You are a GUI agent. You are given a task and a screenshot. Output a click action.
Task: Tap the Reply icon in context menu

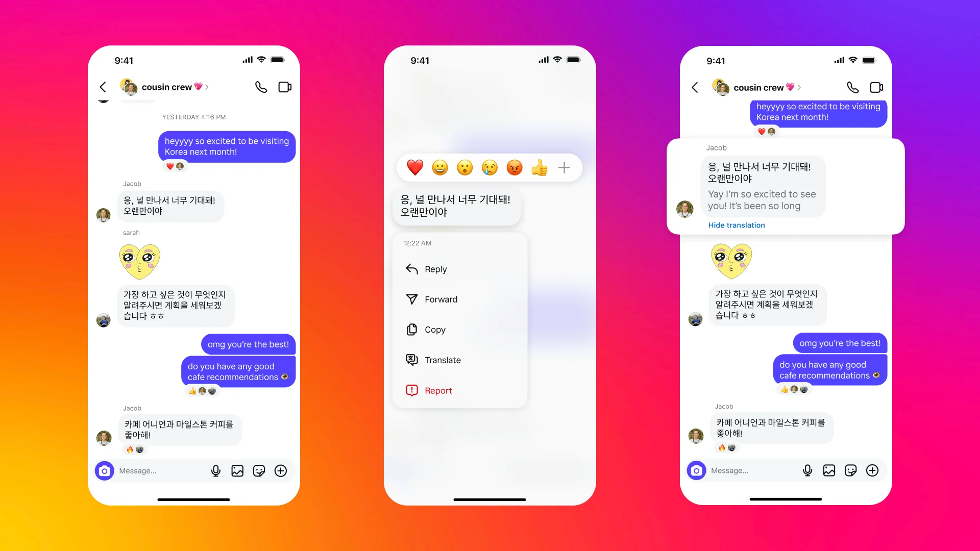coord(412,269)
